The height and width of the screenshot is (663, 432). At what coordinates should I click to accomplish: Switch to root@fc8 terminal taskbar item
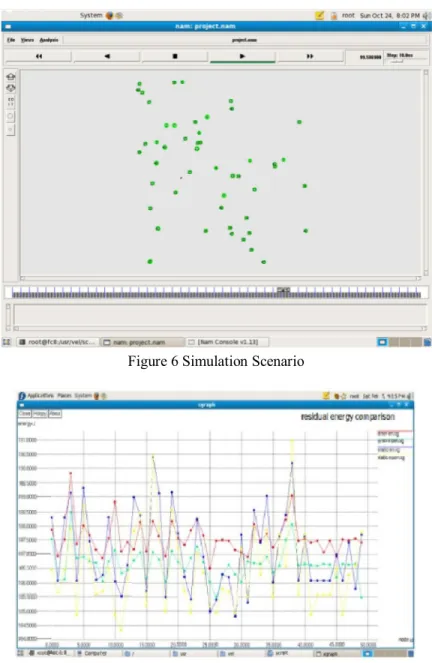(x=57, y=342)
